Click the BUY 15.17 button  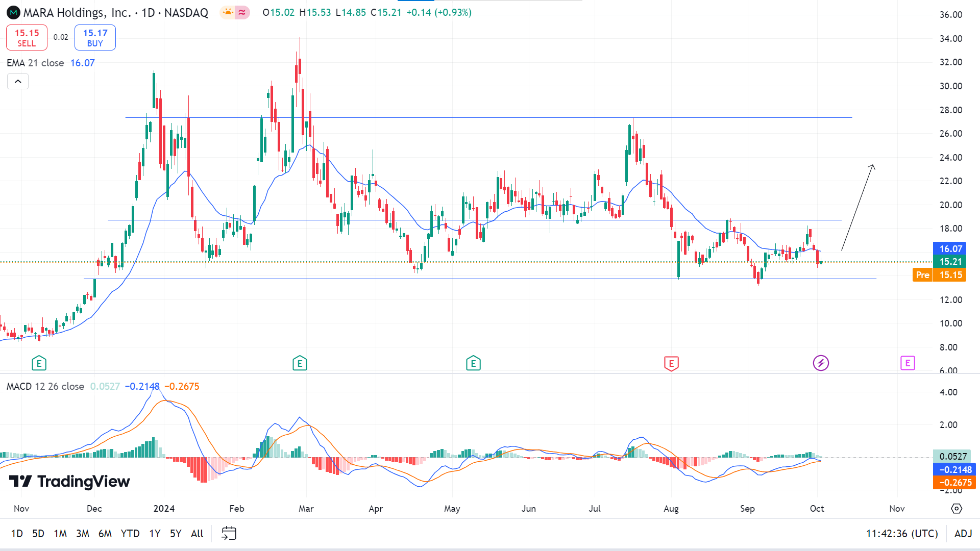pyautogui.click(x=95, y=38)
